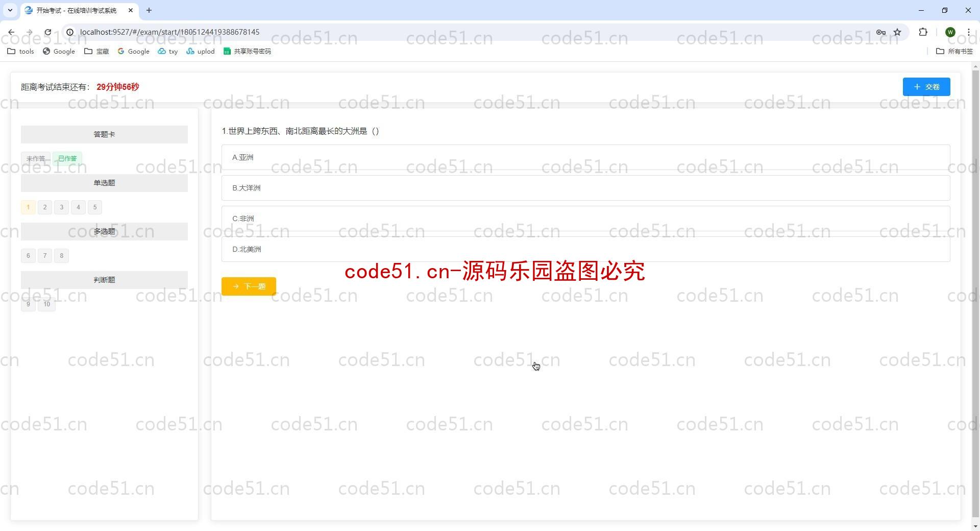Open the first Google bookmark with globe icon
This screenshot has width=980, height=531.
tap(59, 52)
